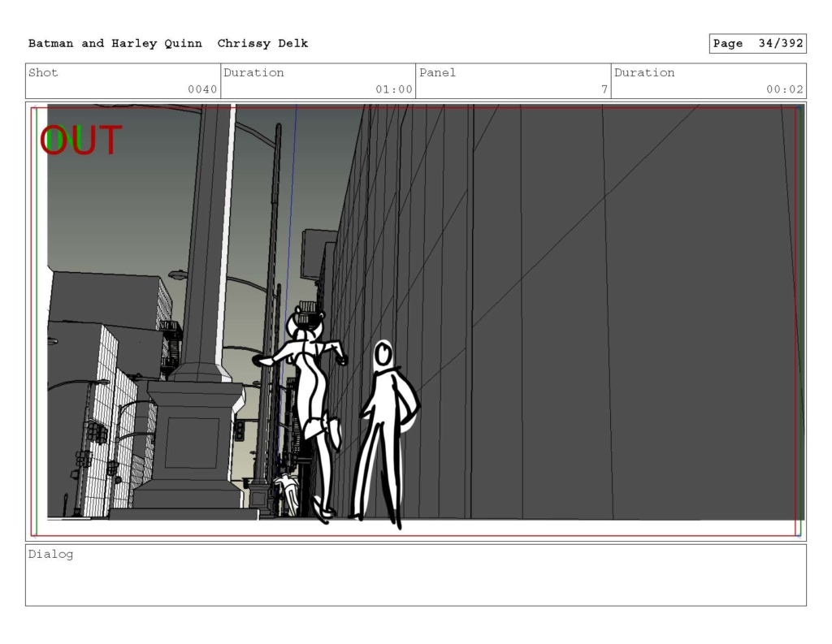Click the 'Batman and Harley Quinn' title text
The height and width of the screenshot is (644, 832).
click(115, 44)
